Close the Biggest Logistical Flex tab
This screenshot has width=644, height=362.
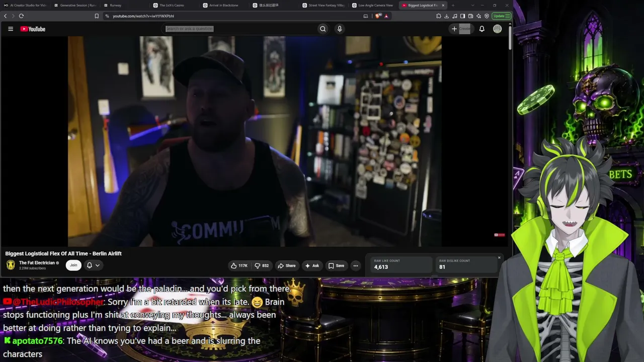443,5
